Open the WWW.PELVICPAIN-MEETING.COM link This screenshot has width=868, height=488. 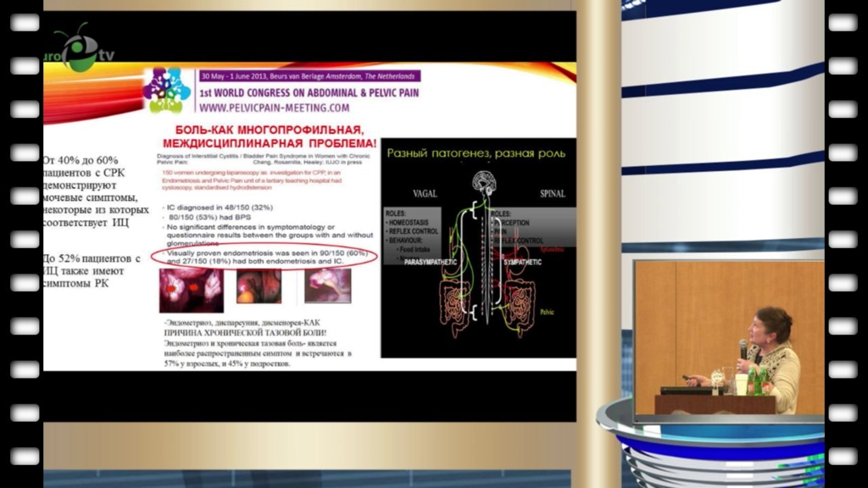[274, 108]
